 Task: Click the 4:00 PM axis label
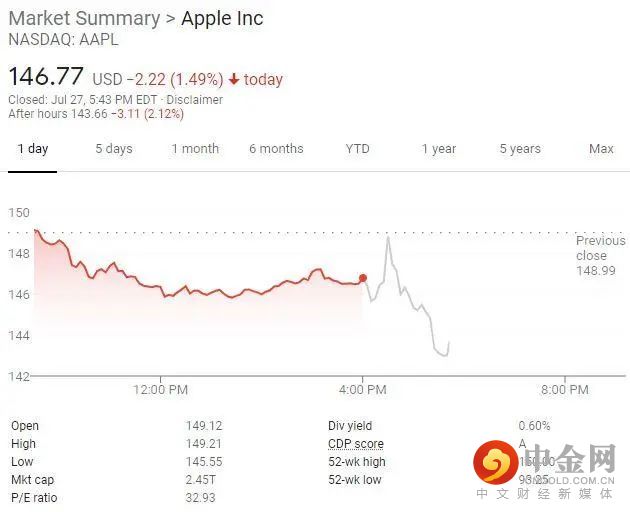click(x=362, y=389)
